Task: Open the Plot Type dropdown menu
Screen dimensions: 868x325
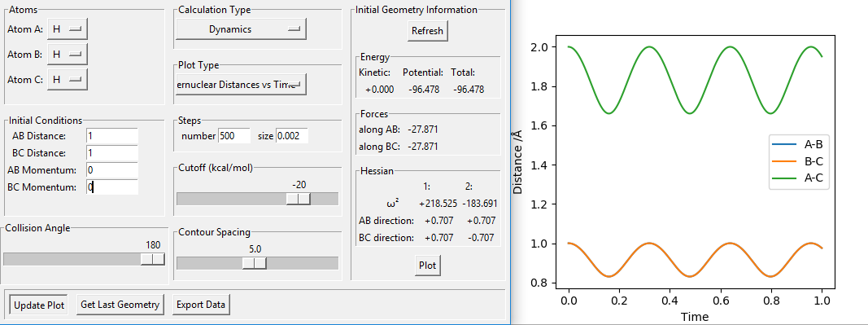Action: coord(241,84)
